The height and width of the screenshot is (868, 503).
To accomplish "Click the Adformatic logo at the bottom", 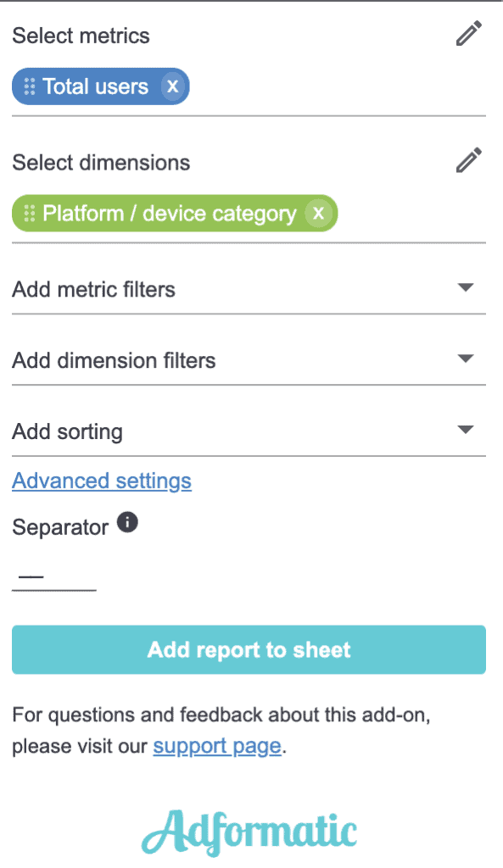I will [x=249, y=828].
